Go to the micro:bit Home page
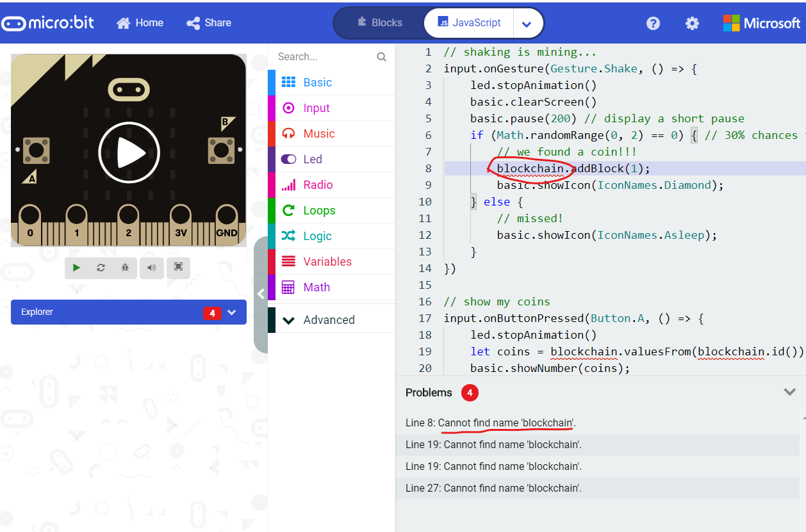 coord(140,22)
